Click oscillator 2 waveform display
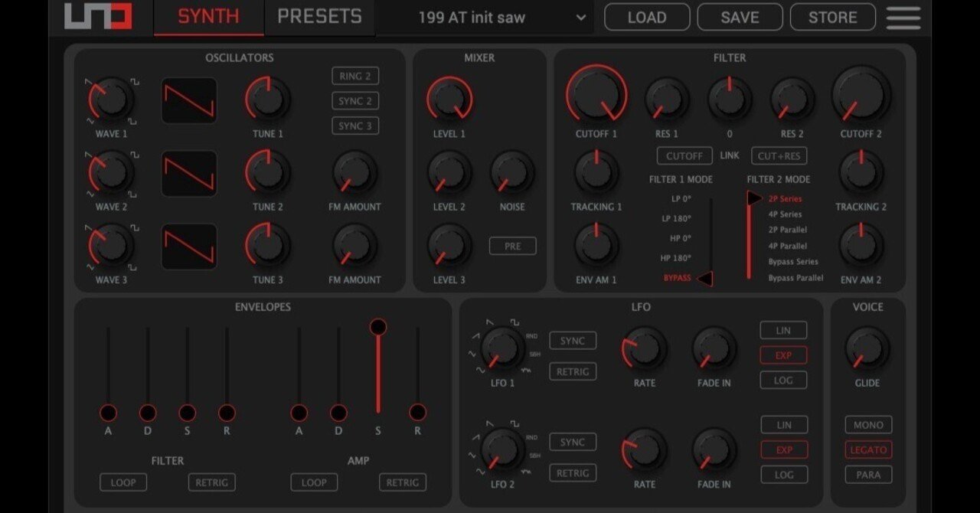The height and width of the screenshot is (513, 980). coord(189,174)
